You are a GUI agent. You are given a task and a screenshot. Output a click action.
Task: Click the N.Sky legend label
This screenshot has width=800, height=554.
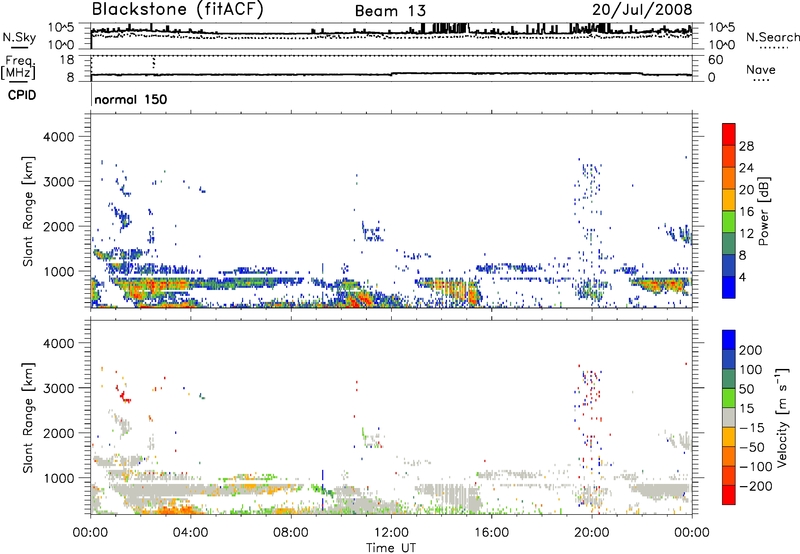(19, 37)
